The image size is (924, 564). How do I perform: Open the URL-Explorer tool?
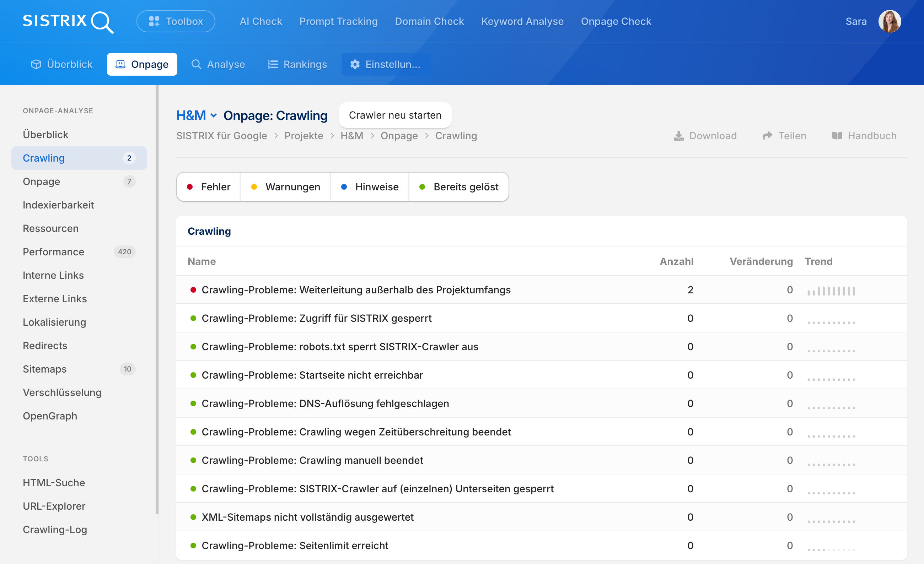pos(79,506)
